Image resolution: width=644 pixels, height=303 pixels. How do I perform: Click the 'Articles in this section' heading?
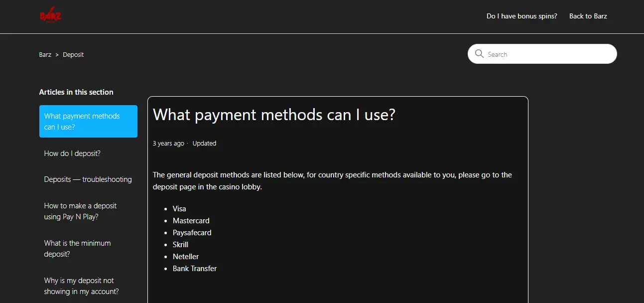tap(76, 92)
